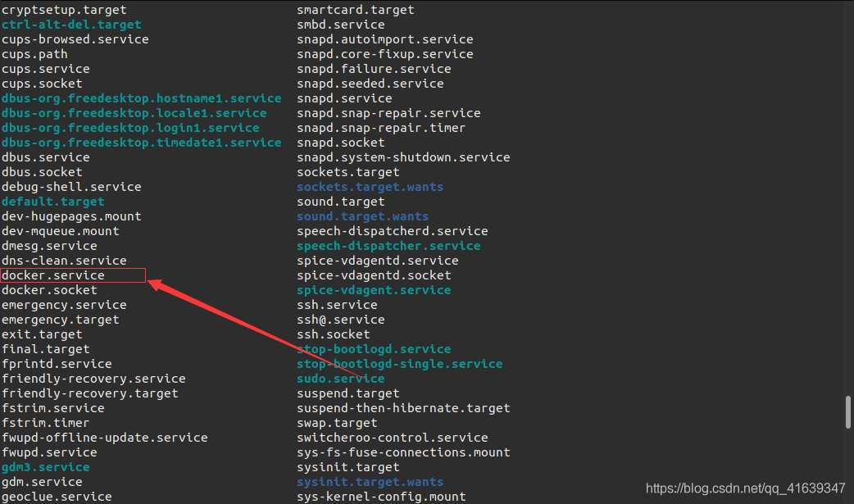Viewport: 854px width, 504px height.
Task: Click stop-bootlogd.service entry
Action: (x=375, y=349)
